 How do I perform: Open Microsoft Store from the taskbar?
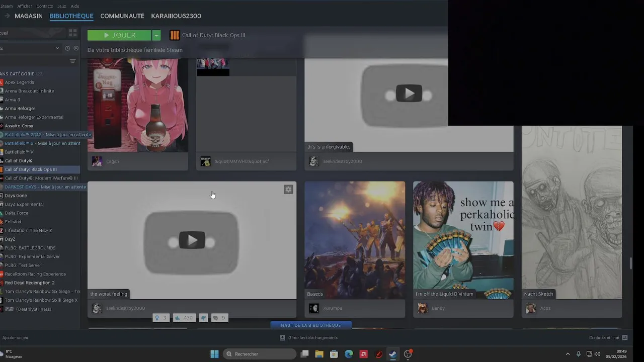(334, 354)
